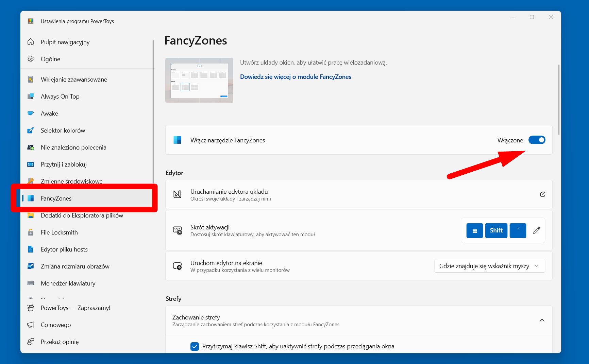Select the Selektor kolorów icon in sidebar
This screenshot has width=589, height=364.
click(31, 130)
